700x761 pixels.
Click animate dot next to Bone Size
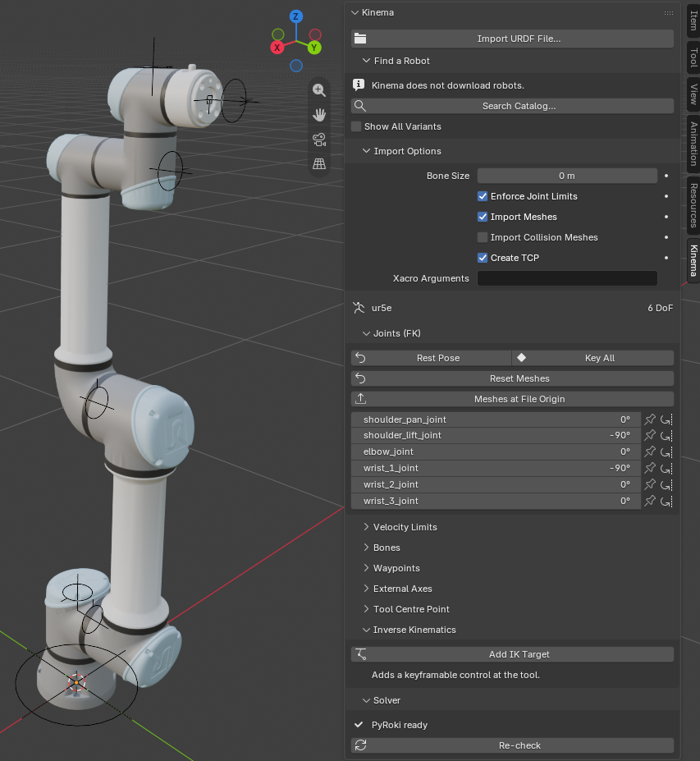[x=666, y=176]
